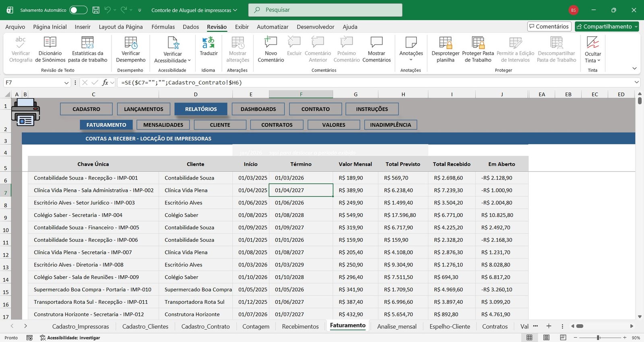Select cell 'Colégio Saber - Secretaria - IMP-004'
This screenshot has width=644, height=342.
[93, 215]
